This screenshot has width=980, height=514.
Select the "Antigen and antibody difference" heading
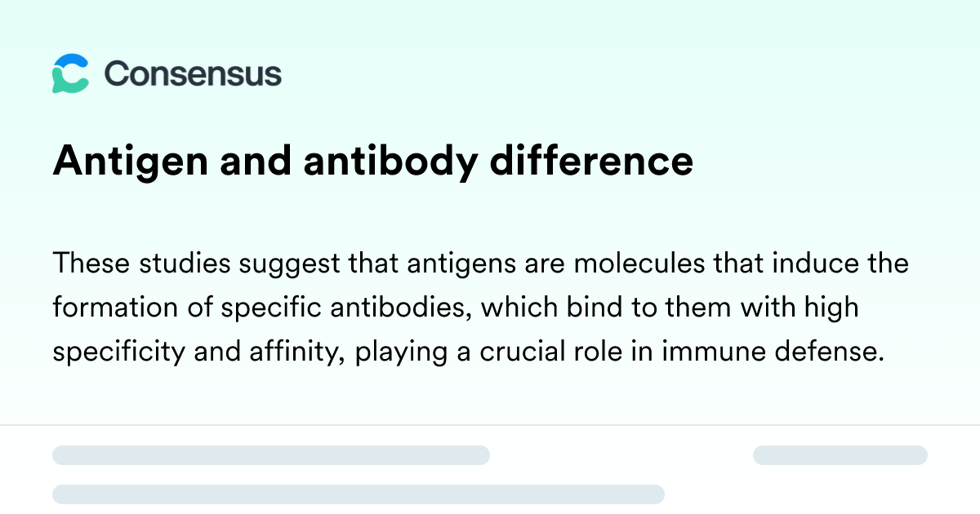[x=373, y=162]
